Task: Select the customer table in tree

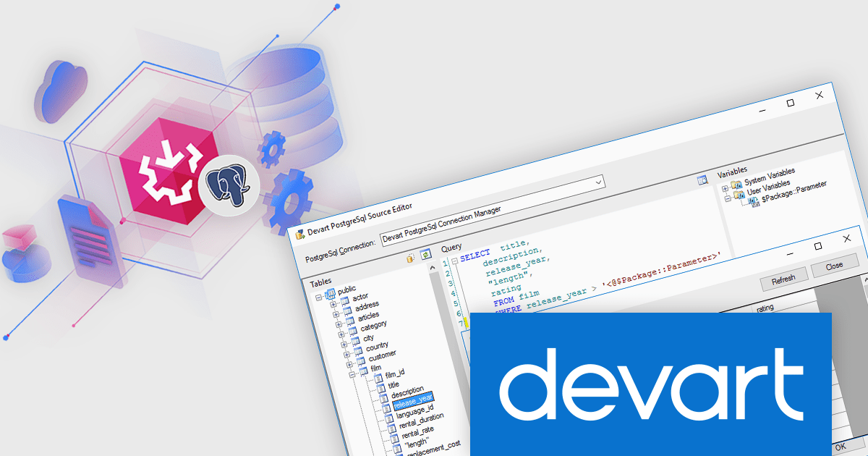Action: click(x=383, y=355)
